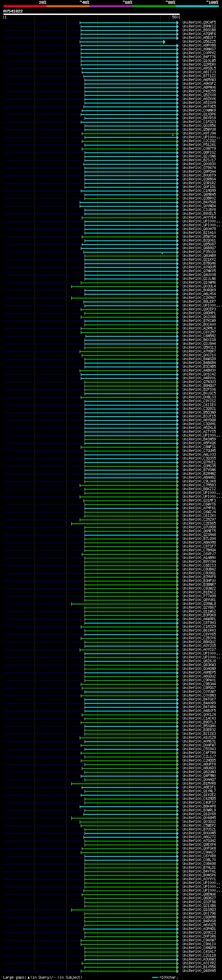The image size is (222, 980).
Task: Open hit UniRef100_Q31MF3
Action: [199, 500]
